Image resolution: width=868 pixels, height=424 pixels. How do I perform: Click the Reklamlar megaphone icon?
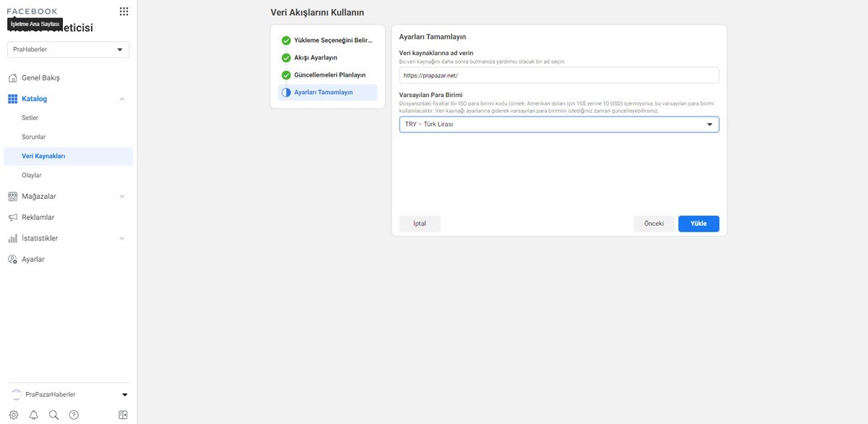coord(13,218)
